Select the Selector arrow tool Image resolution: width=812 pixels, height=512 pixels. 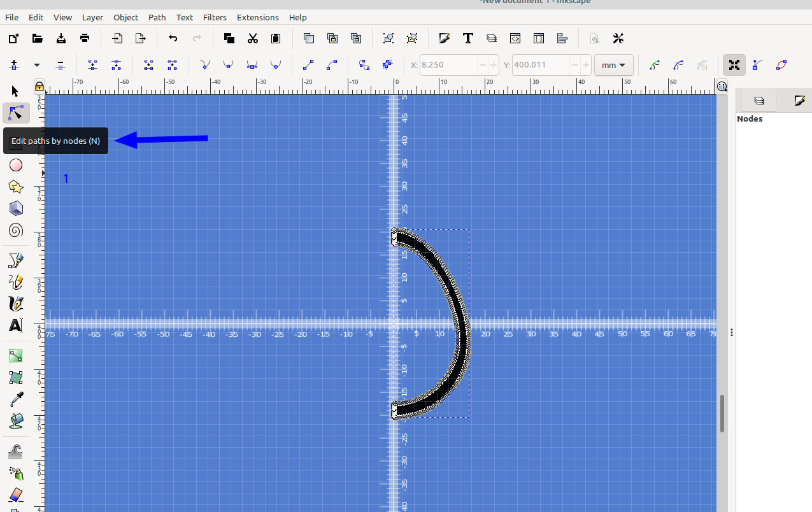(x=16, y=92)
